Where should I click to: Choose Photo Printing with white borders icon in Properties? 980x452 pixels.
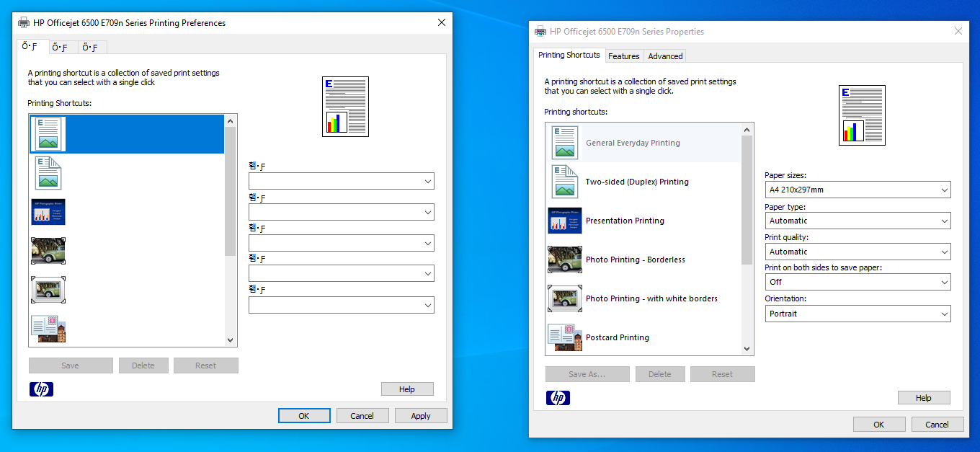click(564, 298)
